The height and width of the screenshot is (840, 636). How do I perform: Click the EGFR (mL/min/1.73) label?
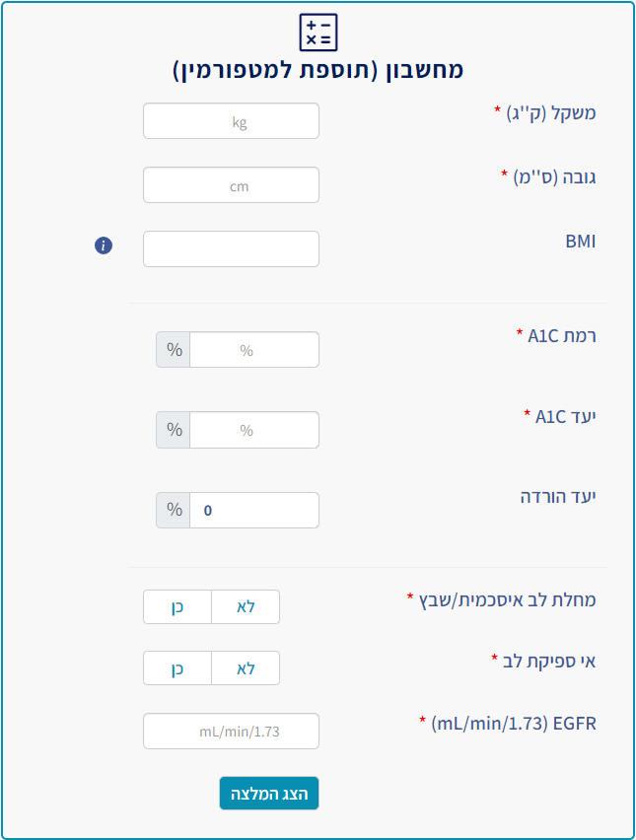(514, 724)
